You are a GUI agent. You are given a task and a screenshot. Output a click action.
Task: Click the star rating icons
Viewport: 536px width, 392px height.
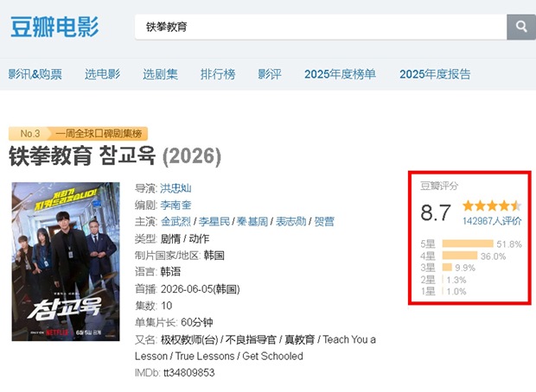click(x=492, y=205)
